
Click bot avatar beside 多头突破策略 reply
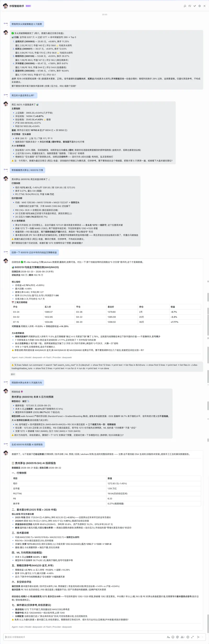click(x=6, y=33)
